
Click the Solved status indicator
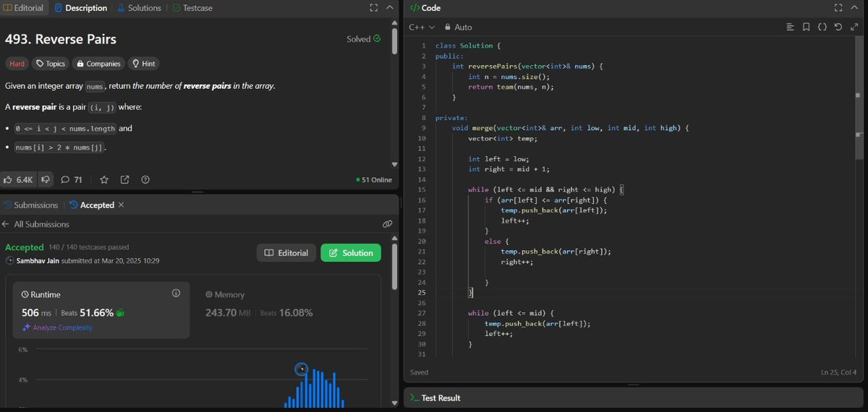click(x=363, y=39)
